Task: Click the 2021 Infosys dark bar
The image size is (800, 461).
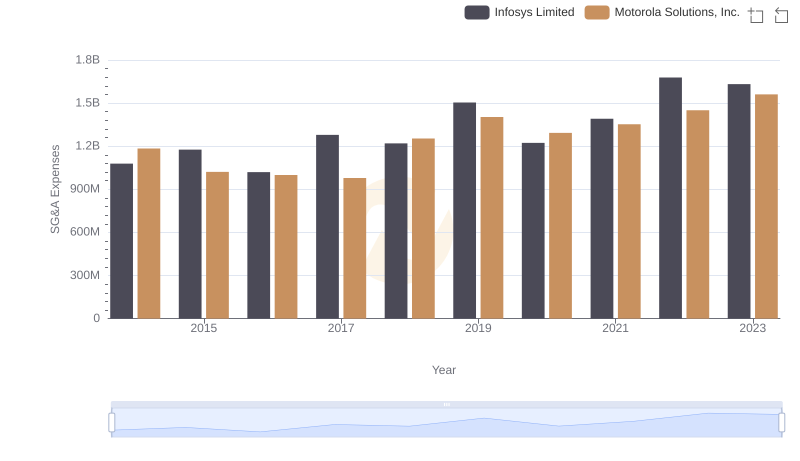Action: (x=602, y=219)
